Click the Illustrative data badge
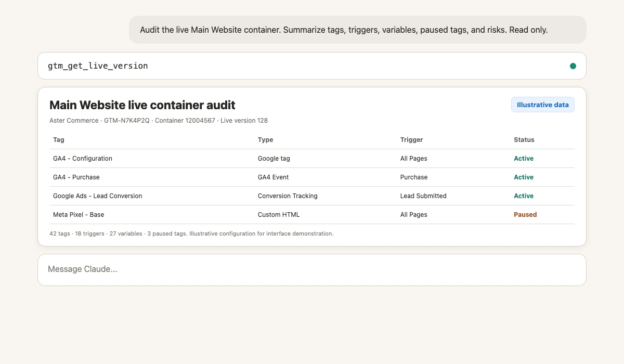The height and width of the screenshot is (364, 624). 542,105
